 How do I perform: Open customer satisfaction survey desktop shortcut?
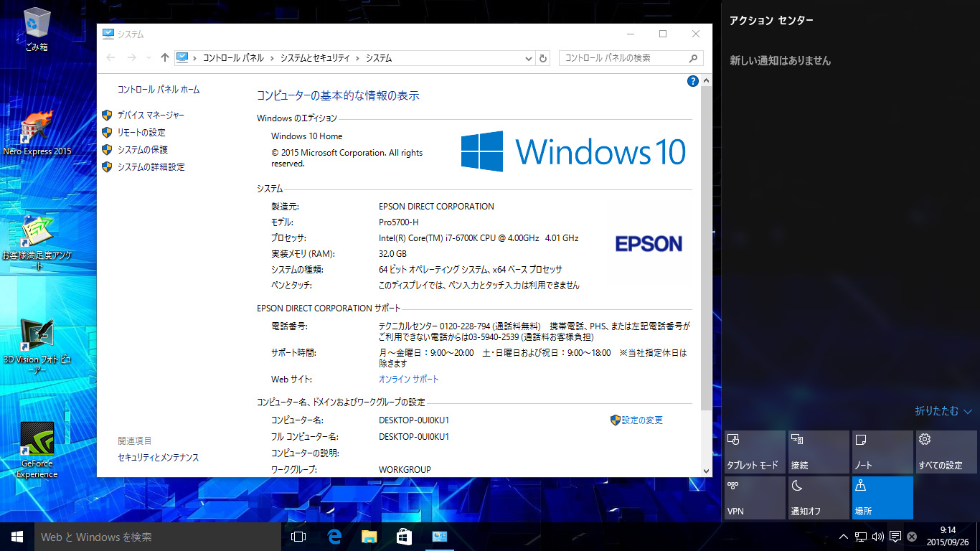pos(37,242)
